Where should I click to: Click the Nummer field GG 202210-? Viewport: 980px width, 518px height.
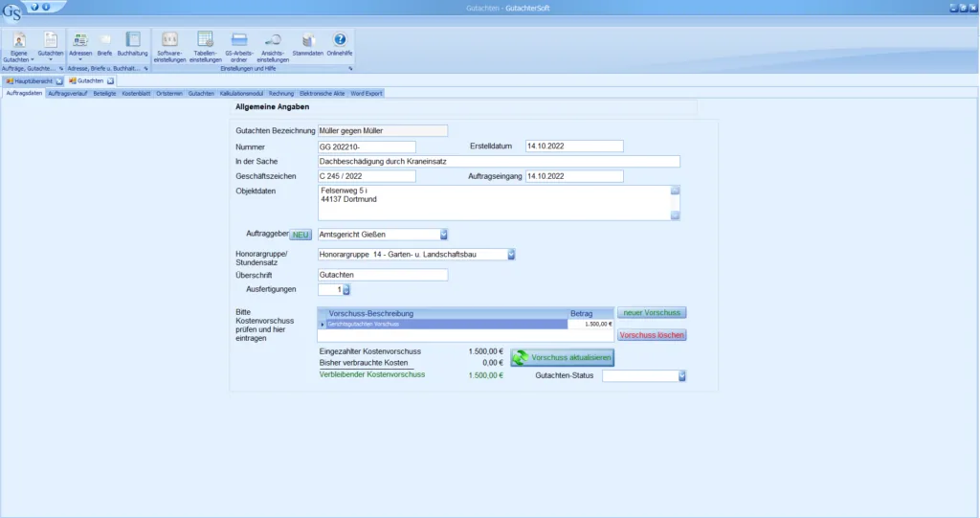pos(367,147)
